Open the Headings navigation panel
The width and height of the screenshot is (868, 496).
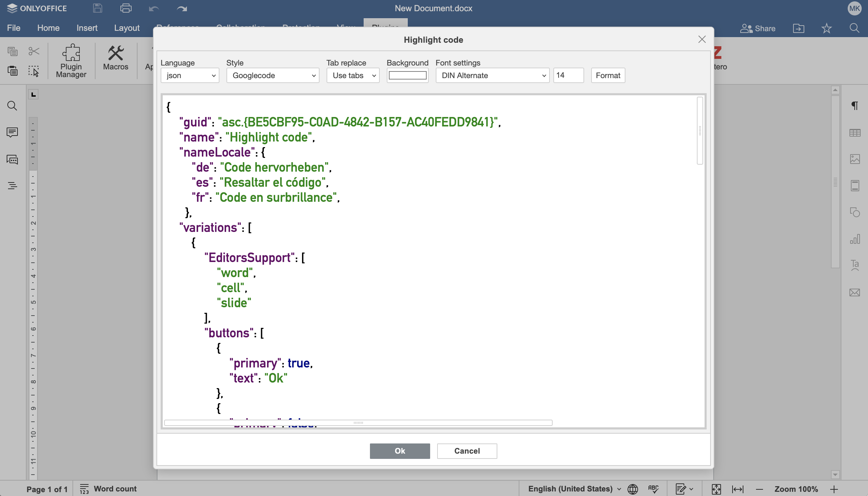point(12,186)
